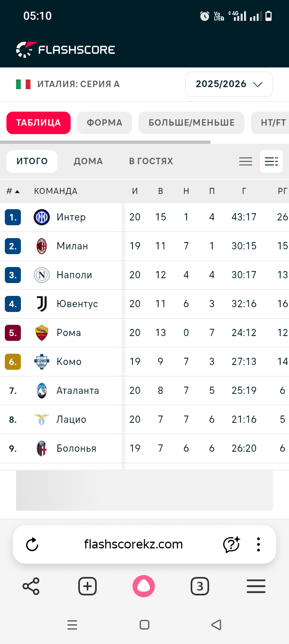Open the Inter team crest
The image size is (289, 644).
42,217
